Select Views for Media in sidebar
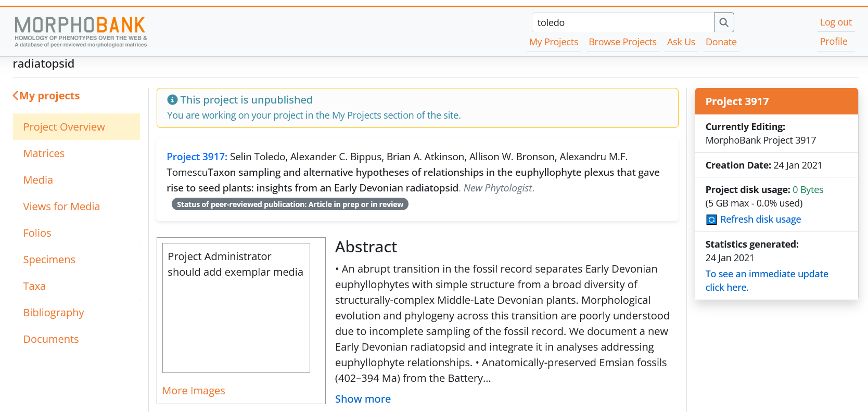This screenshot has height=412, width=868. [61, 207]
